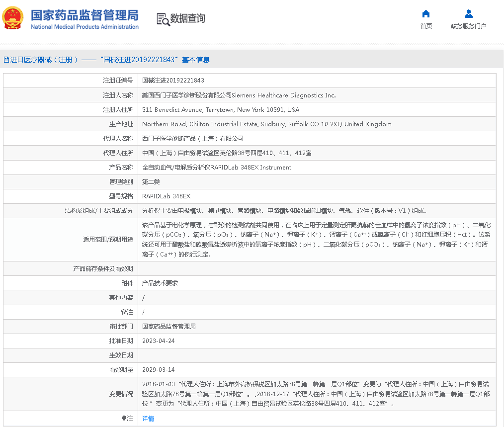Go to 首页 via its text label
Screen dimensions: 504x427
pyautogui.click(x=426, y=26)
